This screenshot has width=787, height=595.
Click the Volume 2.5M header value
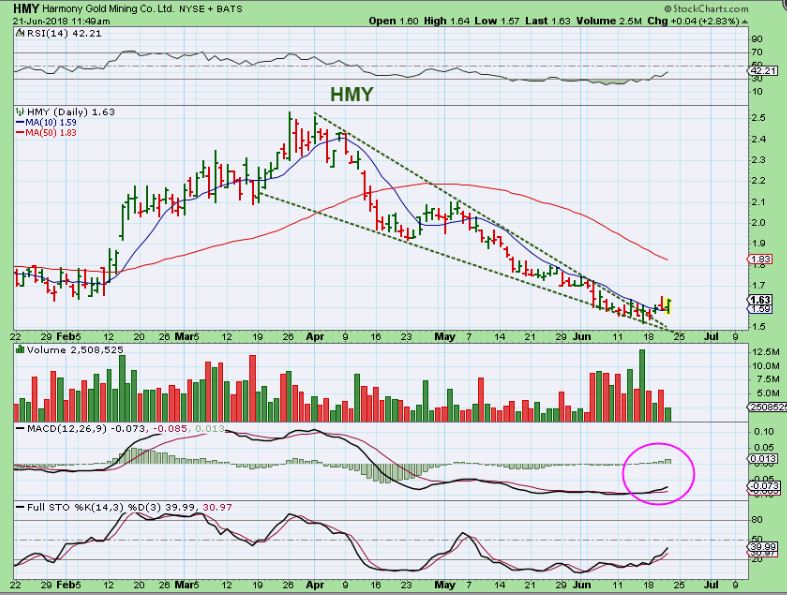coord(609,21)
